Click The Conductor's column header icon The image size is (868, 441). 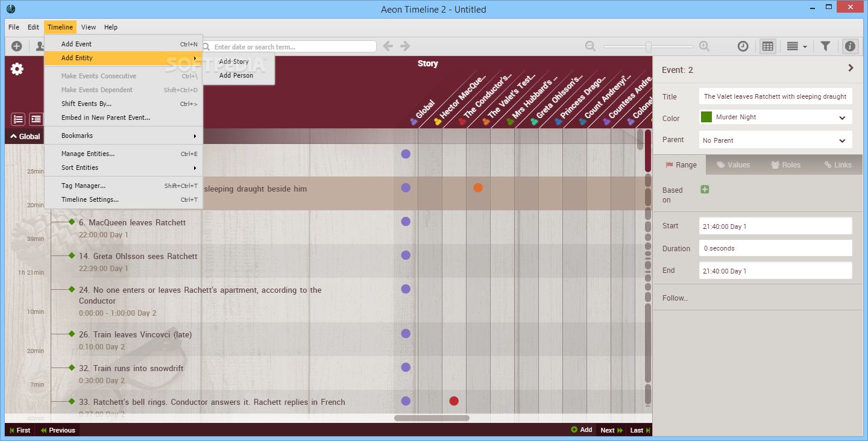tap(462, 122)
